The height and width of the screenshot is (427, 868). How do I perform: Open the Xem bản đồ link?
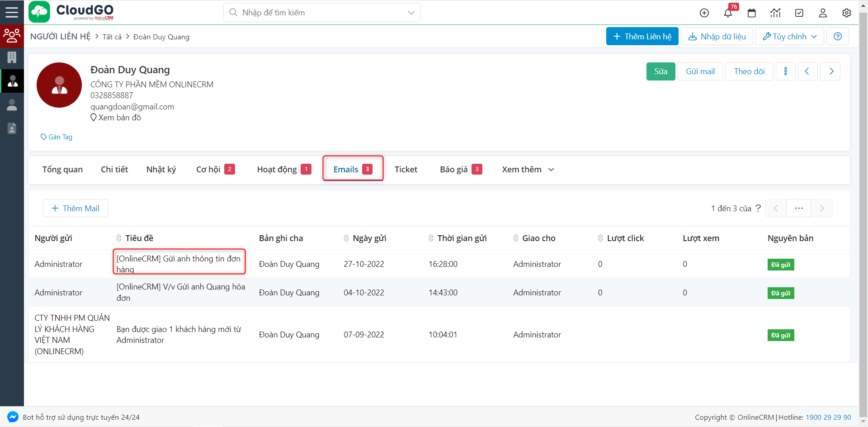pos(119,118)
